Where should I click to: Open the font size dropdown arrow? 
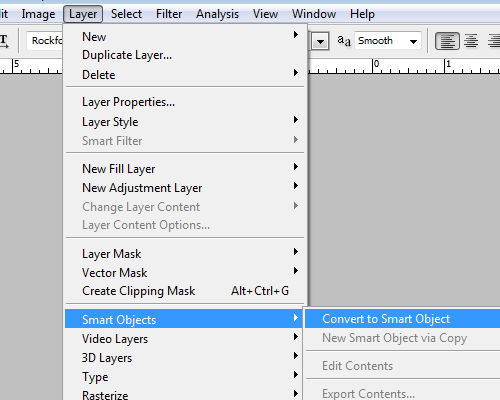point(320,41)
